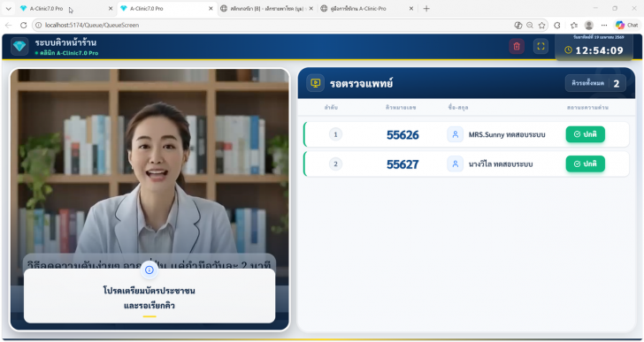Click the browser back arrow

[8, 25]
